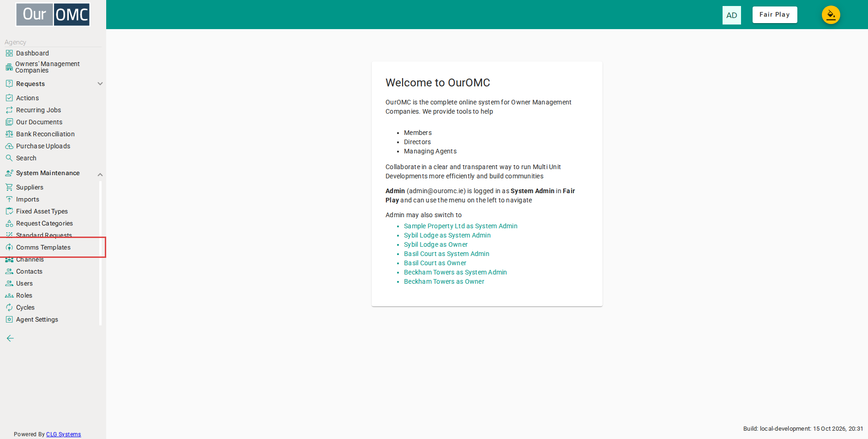Open the Users menu item
This screenshot has width=868, height=439.
(x=24, y=283)
